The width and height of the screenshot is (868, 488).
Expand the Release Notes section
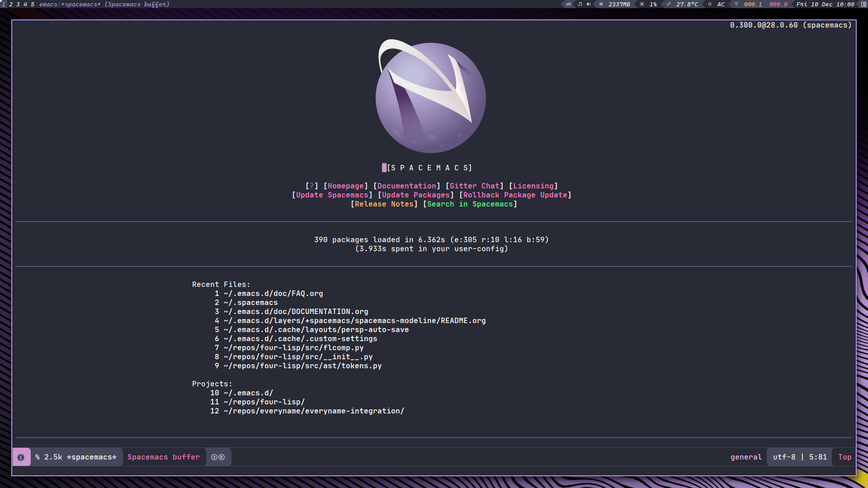pos(384,204)
